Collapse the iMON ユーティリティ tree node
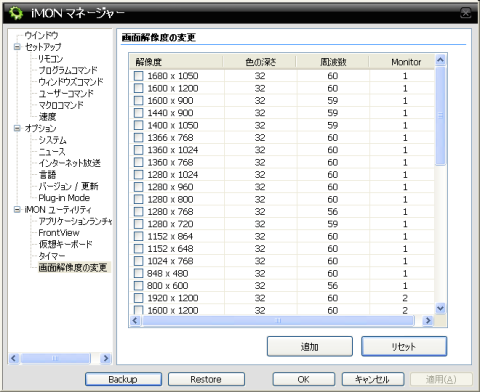 pyautogui.click(x=17, y=210)
